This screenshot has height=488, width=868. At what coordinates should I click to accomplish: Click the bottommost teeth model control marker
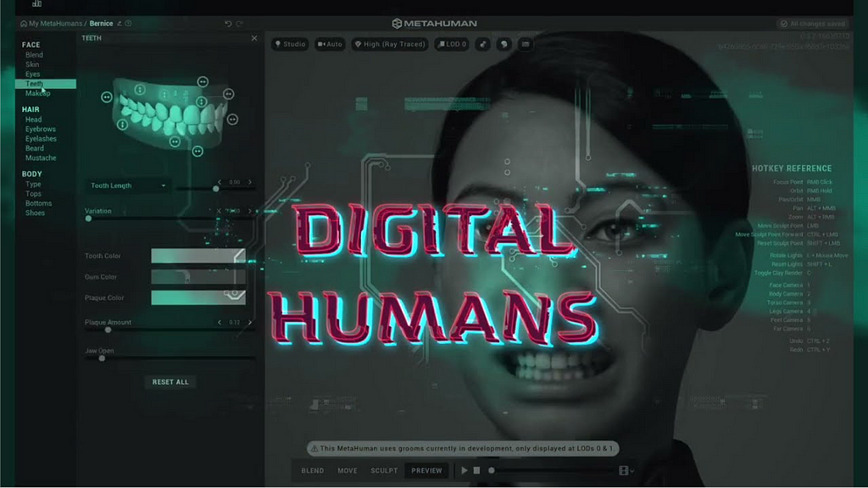point(198,151)
